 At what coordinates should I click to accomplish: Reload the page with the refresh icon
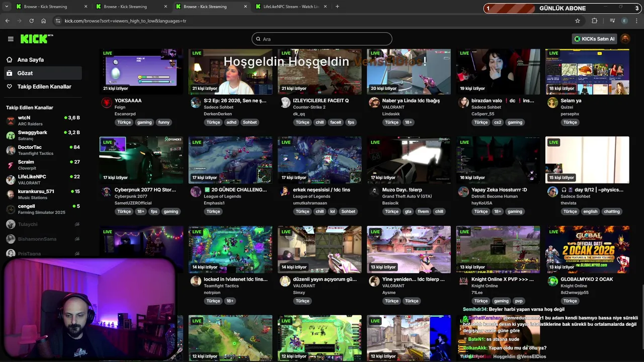tap(31, 21)
